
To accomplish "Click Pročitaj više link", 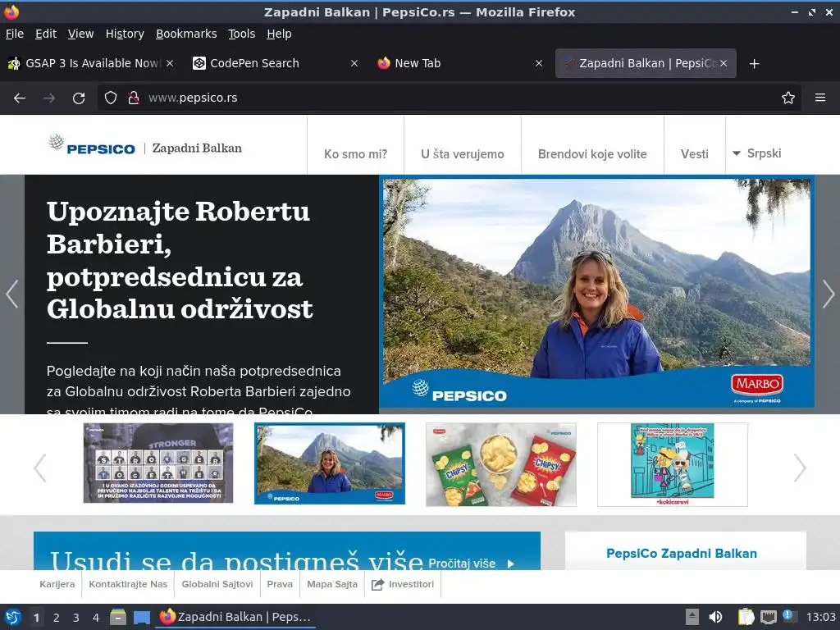I will pyautogui.click(x=472, y=563).
